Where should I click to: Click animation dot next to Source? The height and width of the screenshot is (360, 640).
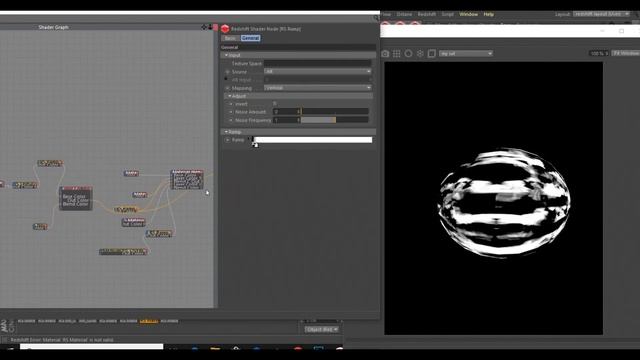pos(228,72)
